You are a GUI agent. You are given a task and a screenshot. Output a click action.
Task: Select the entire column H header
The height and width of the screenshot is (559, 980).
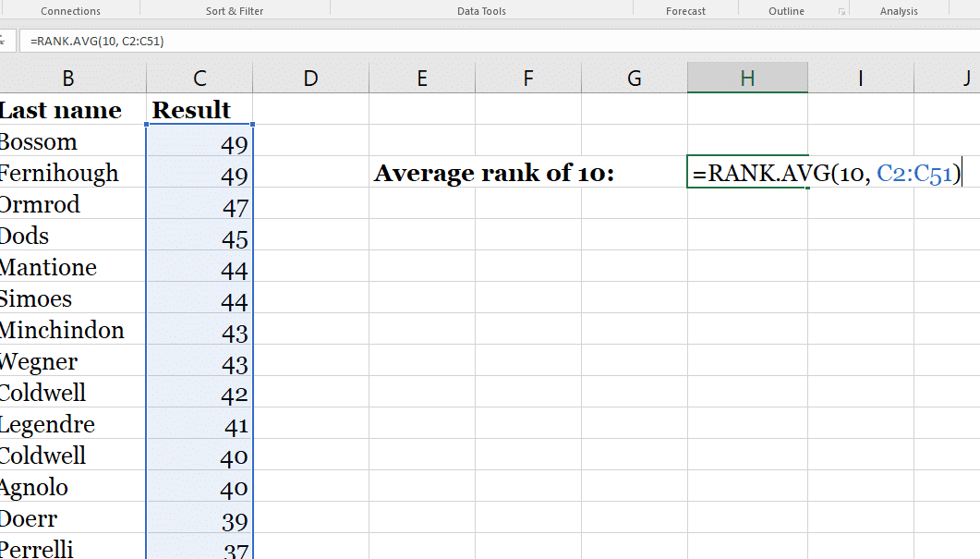point(747,78)
